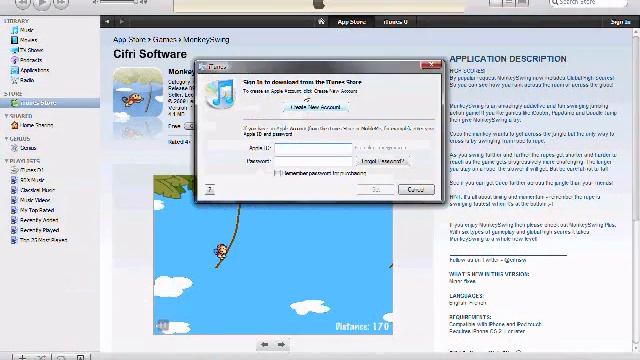Focus the Password input field

pyautogui.click(x=313, y=161)
